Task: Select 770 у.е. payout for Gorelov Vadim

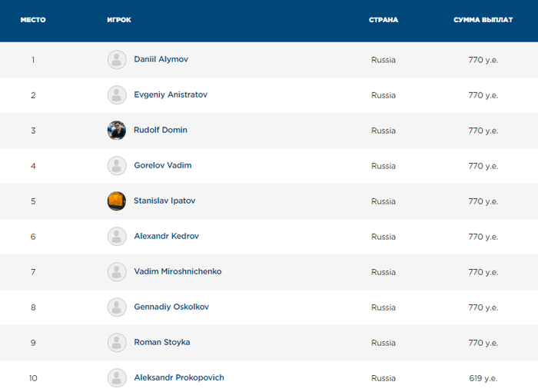Action: (483, 166)
